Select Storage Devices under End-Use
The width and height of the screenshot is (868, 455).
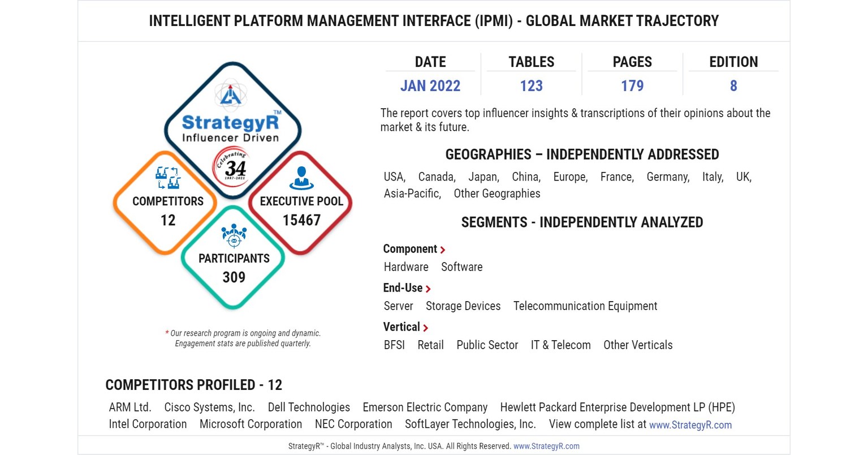(463, 306)
